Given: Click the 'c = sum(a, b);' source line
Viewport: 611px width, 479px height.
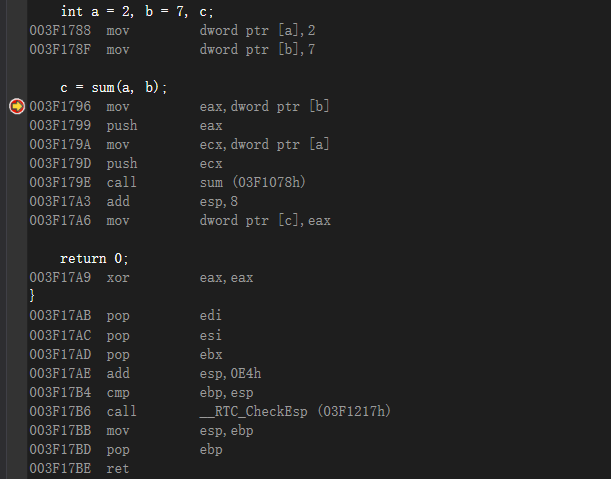Looking at the screenshot, I should pyautogui.click(x=114, y=87).
